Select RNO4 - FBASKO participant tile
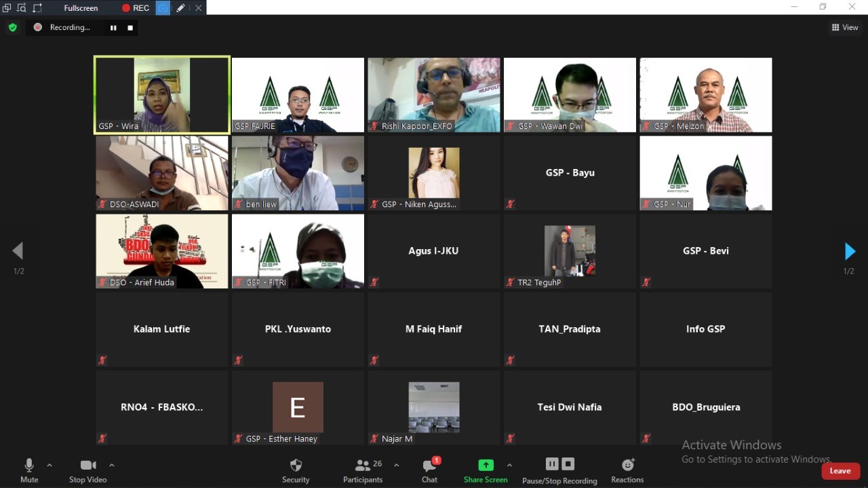This screenshot has height=488, width=868. tap(162, 407)
